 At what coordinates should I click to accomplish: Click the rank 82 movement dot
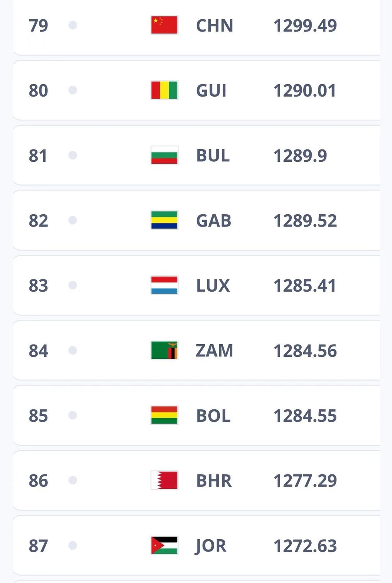[73, 220]
